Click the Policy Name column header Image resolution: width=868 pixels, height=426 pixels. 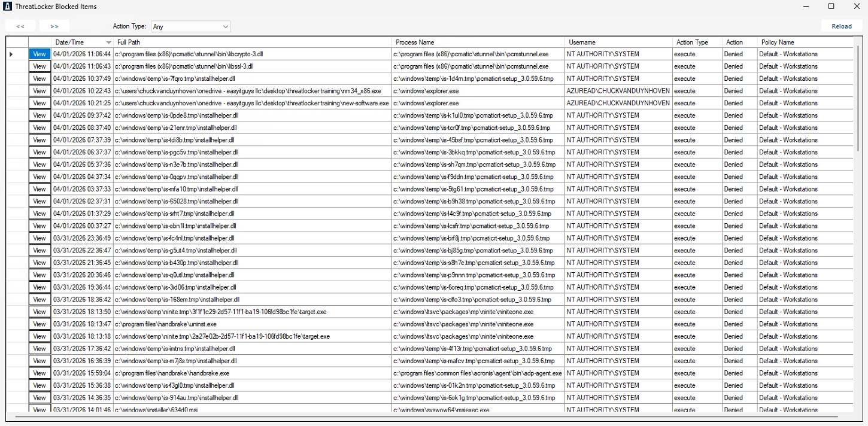(x=804, y=42)
